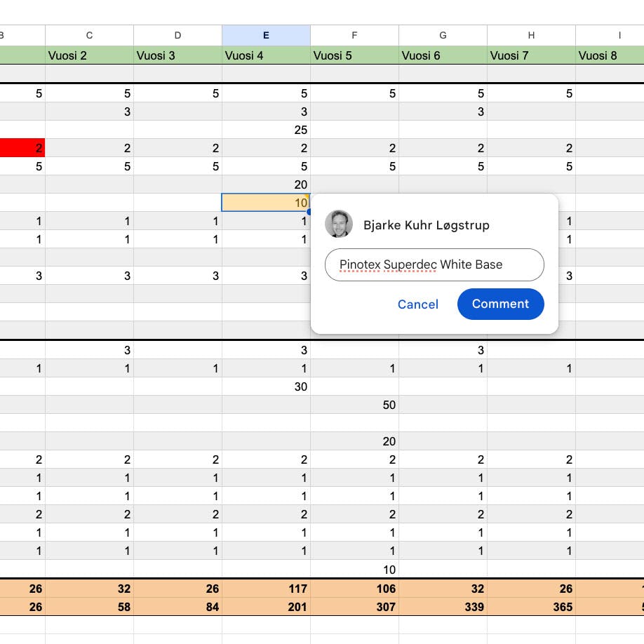Image resolution: width=644 pixels, height=644 pixels.
Task: Select column C header
Action: (89, 35)
